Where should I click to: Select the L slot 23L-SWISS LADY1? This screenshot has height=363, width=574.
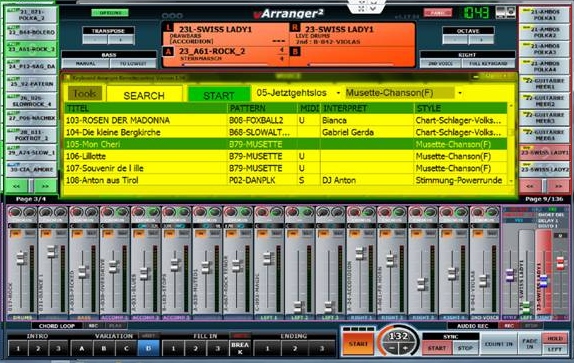click(226, 34)
